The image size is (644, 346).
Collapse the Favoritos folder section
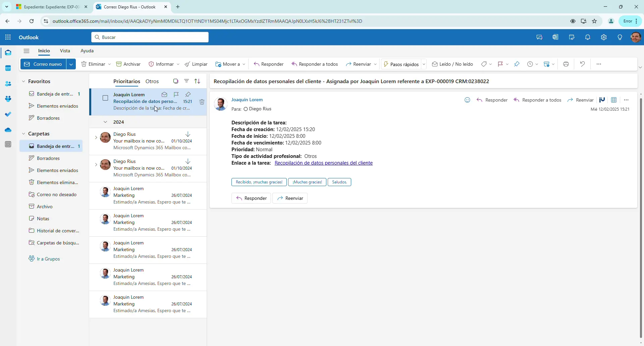point(23,81)
